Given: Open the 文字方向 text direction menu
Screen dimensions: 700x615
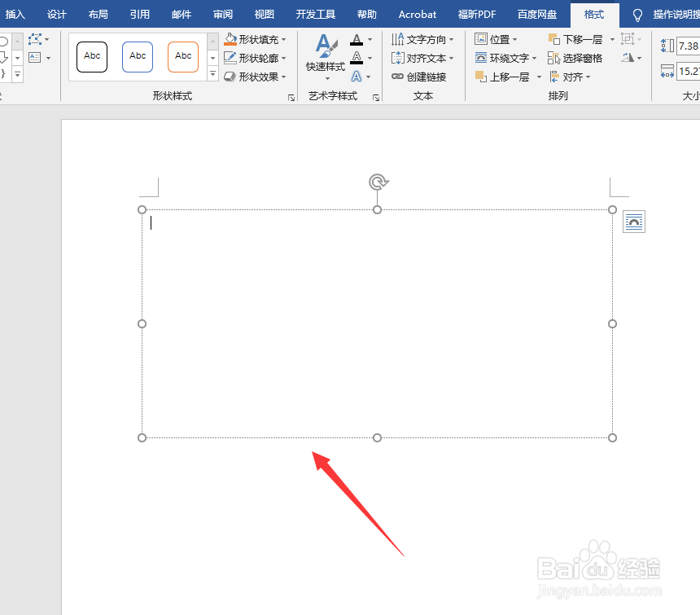Looking at the screenshot, I should click(422, 39).
